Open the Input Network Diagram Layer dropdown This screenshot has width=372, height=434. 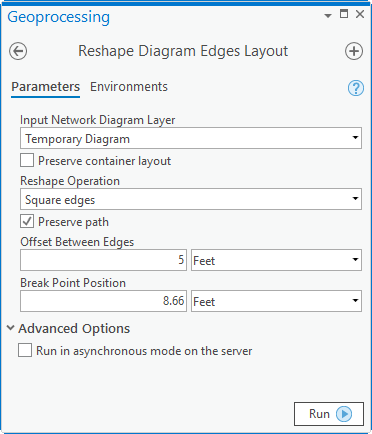tap(191, 138)
